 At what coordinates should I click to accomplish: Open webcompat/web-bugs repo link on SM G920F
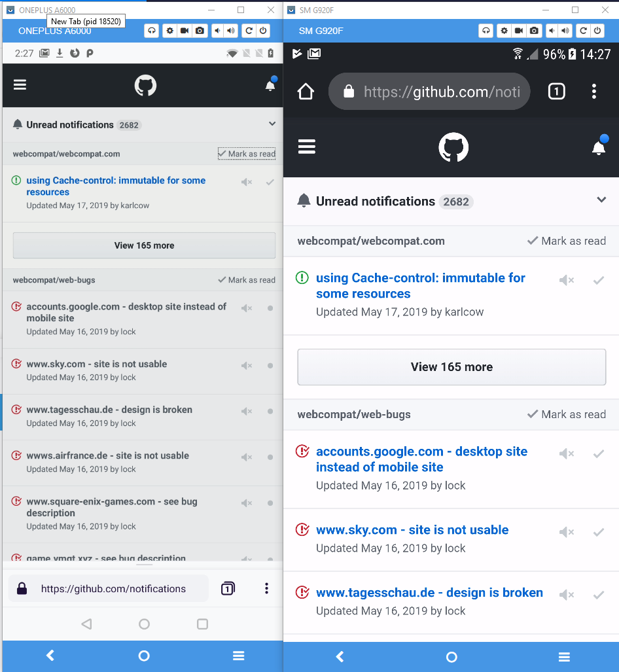click(354, 414)
